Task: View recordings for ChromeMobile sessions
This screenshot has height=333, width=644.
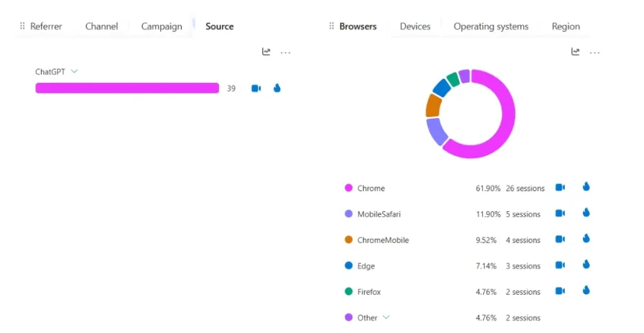Action: [x=560, y=239]
